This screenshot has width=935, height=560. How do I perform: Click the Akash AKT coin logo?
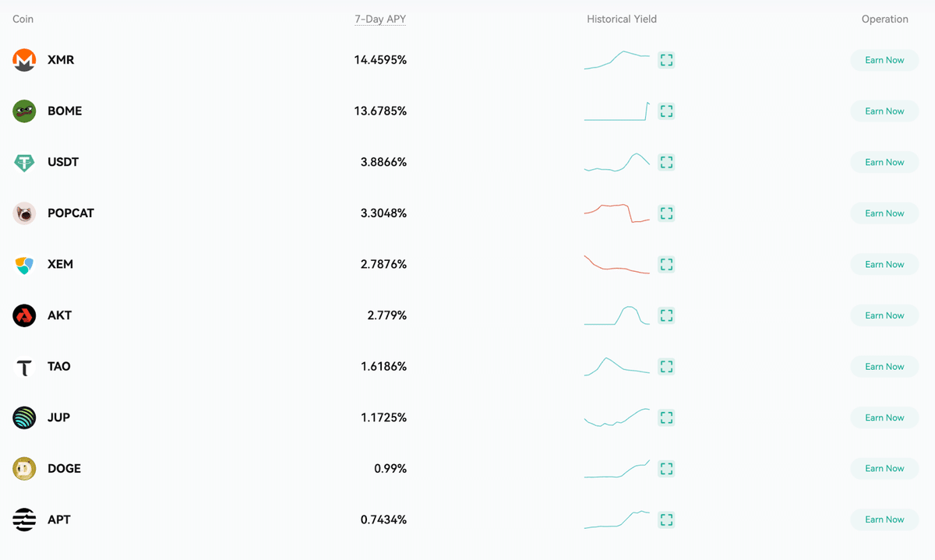[x=24, y=315]
